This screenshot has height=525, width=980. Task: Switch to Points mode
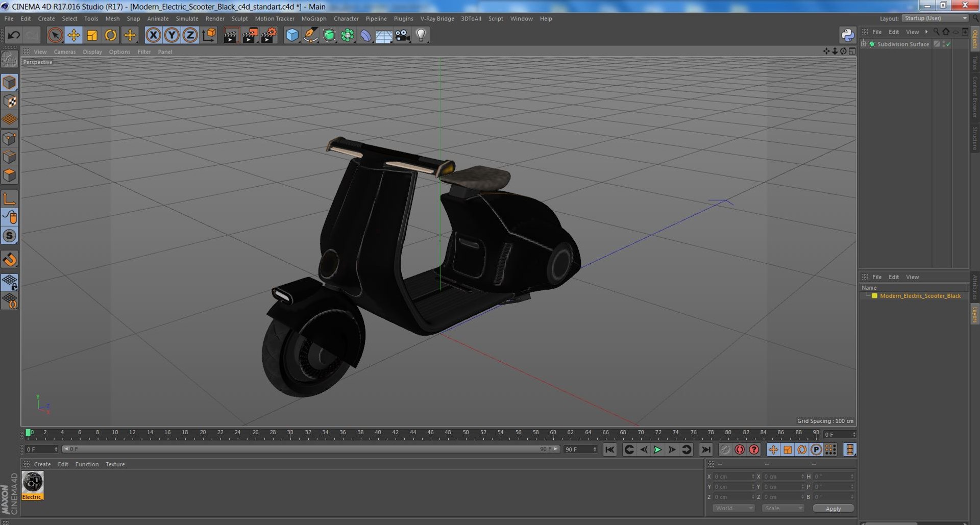pyautogui.click(x=9, y=138)
